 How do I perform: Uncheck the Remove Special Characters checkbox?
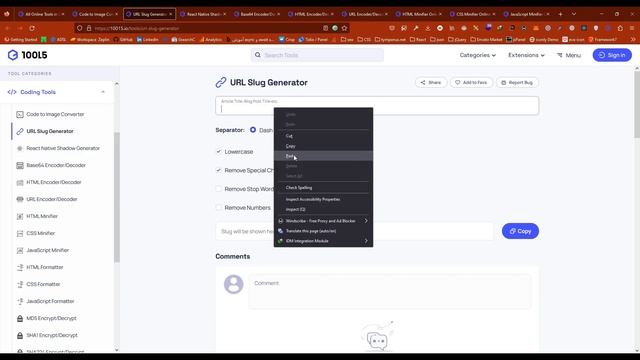point(218,170)
